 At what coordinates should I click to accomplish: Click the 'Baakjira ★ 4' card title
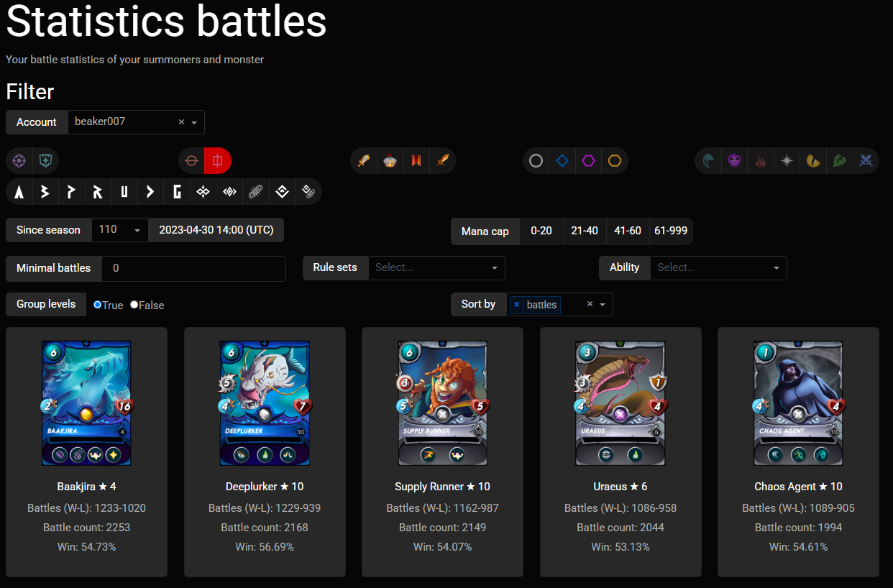pyautogui.click(x=86, y=487)
